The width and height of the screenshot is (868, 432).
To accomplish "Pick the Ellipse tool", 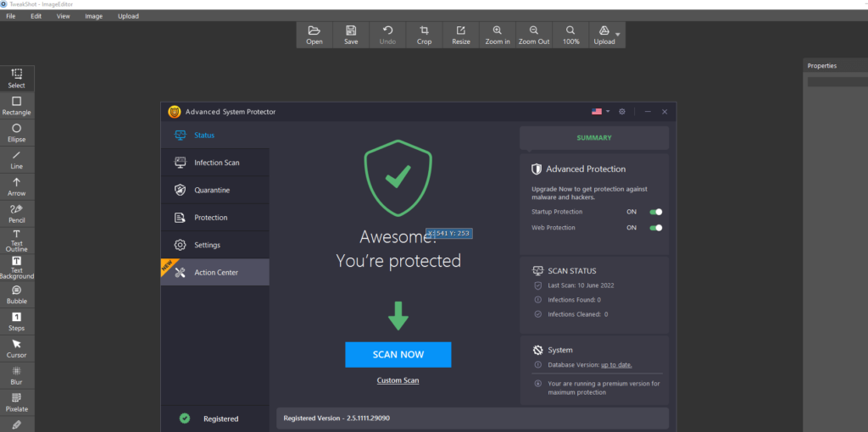I will tap(17, 133).
